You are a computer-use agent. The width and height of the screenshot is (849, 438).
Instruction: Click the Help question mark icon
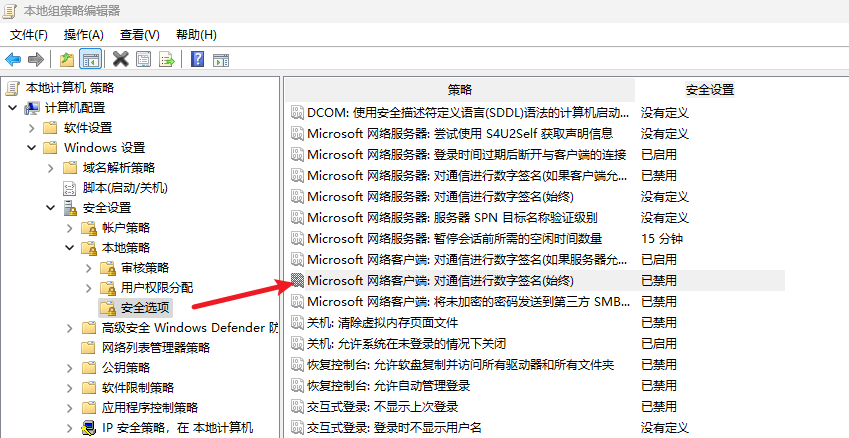pos(198,59)
